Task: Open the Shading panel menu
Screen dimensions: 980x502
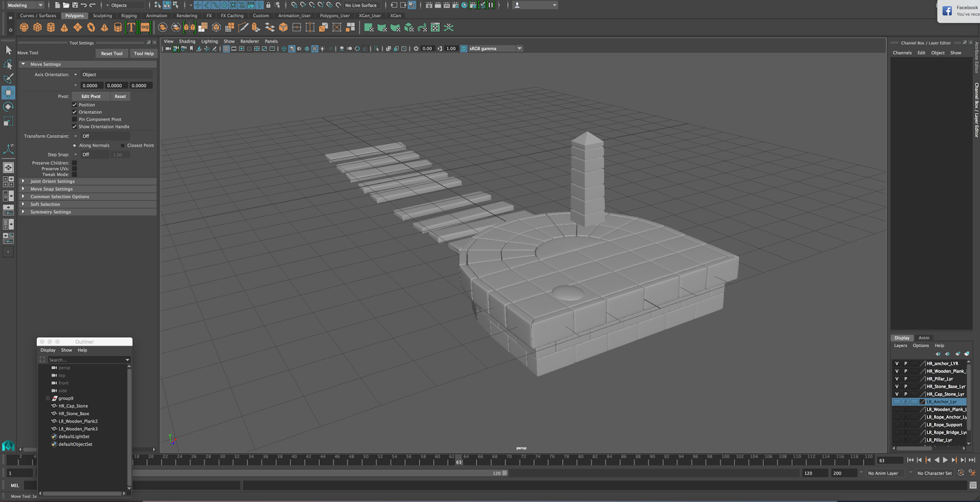Action: [x=187, y=42]
